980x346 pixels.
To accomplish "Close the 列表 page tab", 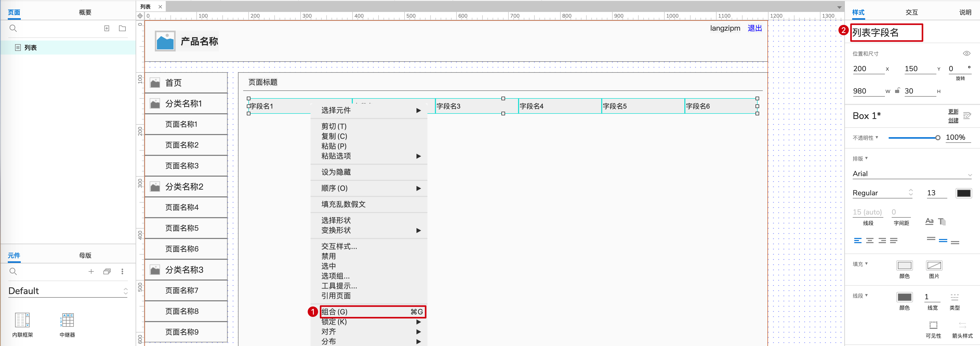I will click(160, 6).
